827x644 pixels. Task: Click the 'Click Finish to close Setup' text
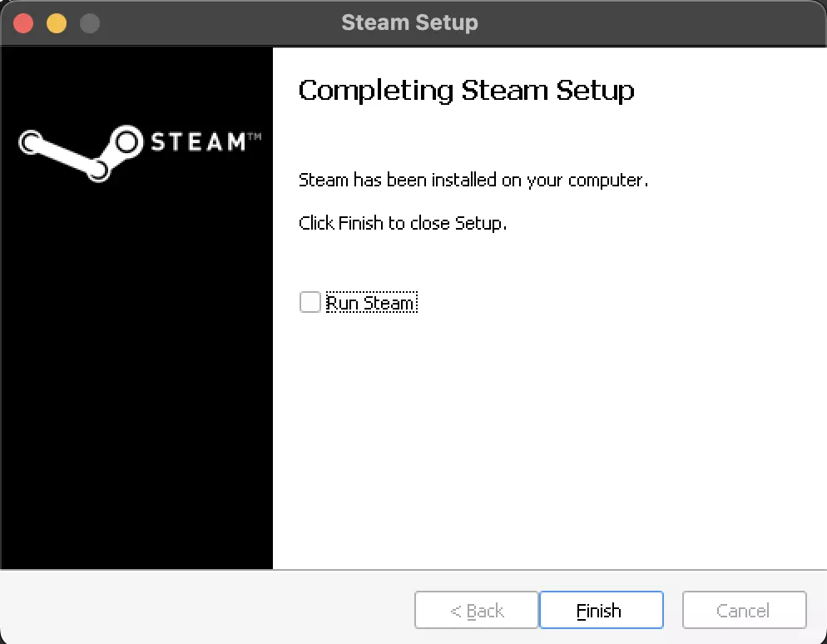[x=403, y=223]
